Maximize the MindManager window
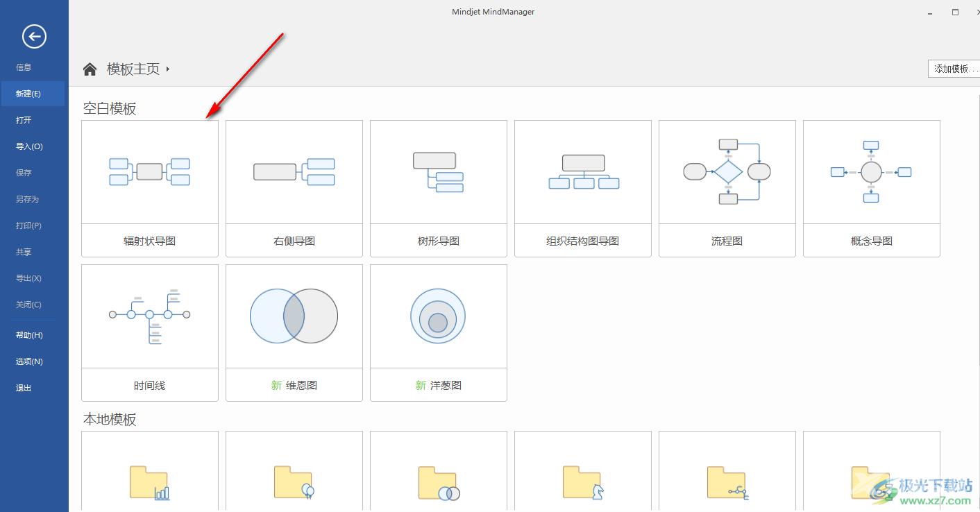Image resolution: width=980 pixels, height=512 pixels. (955, 12)
